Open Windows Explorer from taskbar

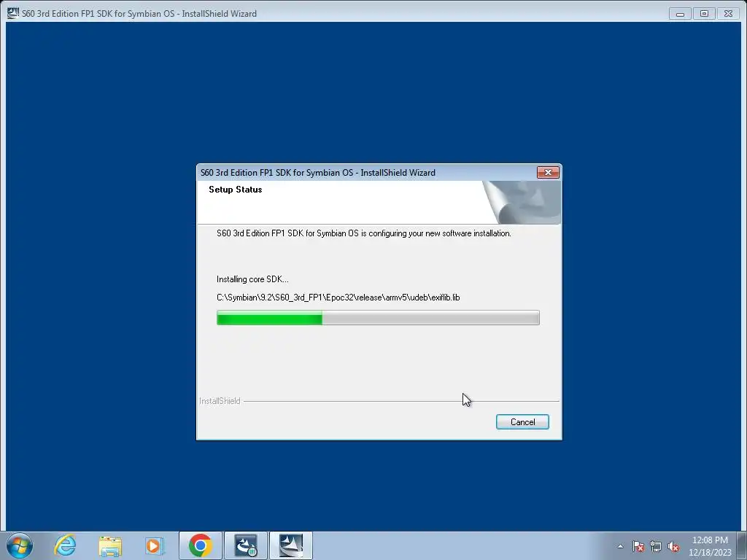pyautogui.click(x=110, y=545)
